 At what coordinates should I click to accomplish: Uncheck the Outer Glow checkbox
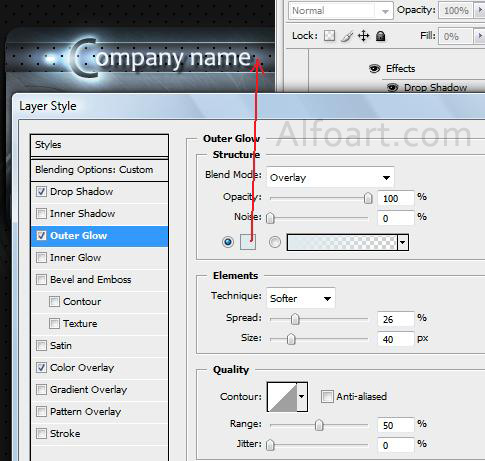tap(41, 236)
